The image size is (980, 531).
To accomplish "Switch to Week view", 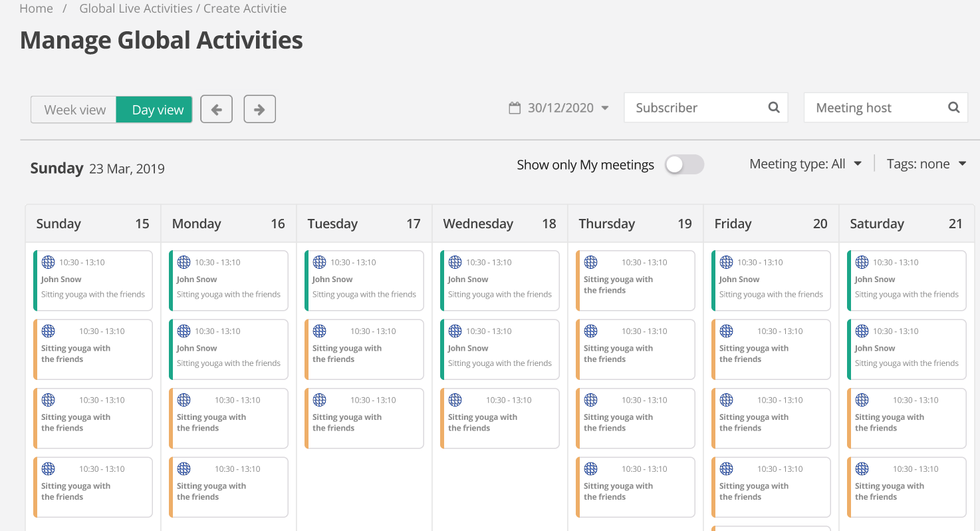I will [x=74, y=110].
